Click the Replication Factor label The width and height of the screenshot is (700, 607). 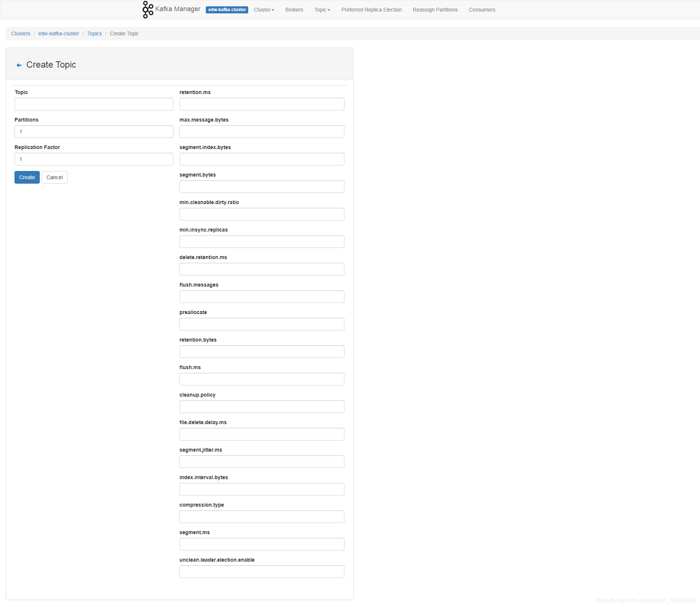(x=37, y=147)
